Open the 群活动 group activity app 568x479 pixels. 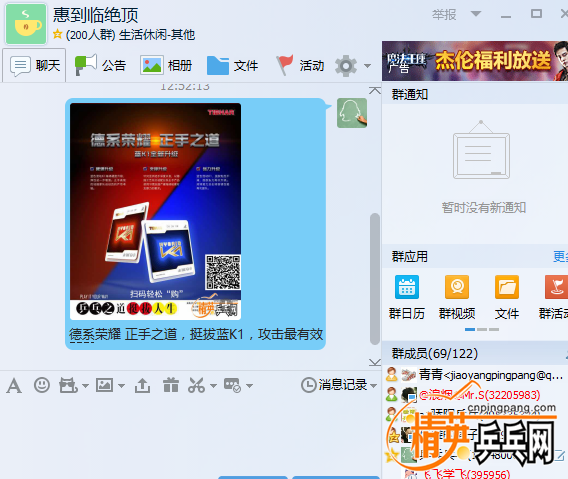pos(553,298)
